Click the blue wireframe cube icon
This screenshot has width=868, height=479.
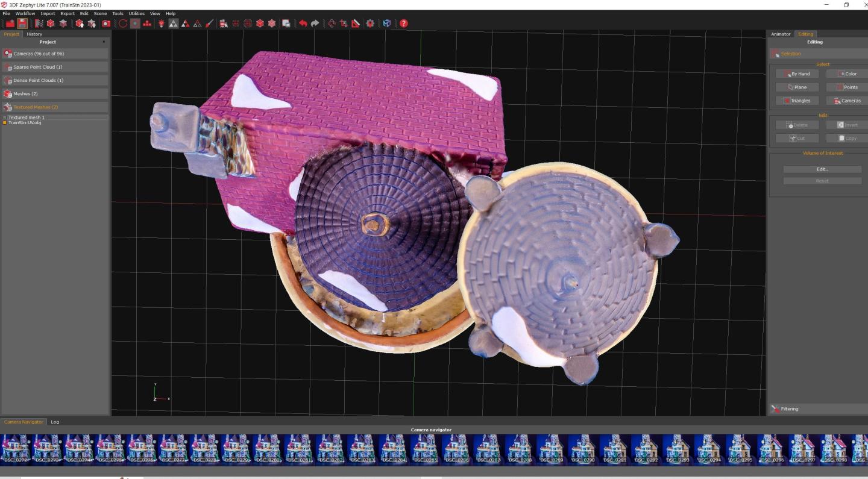click(x=387, y=23)
